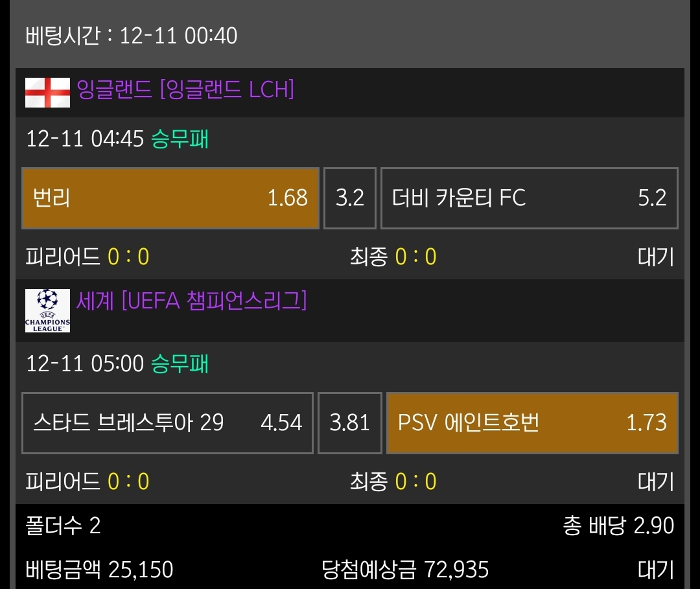This screenshot has width=700, height=589.
Task: Select 스타드 브레스투아 29 at 4.54
Action: point(167,423)
